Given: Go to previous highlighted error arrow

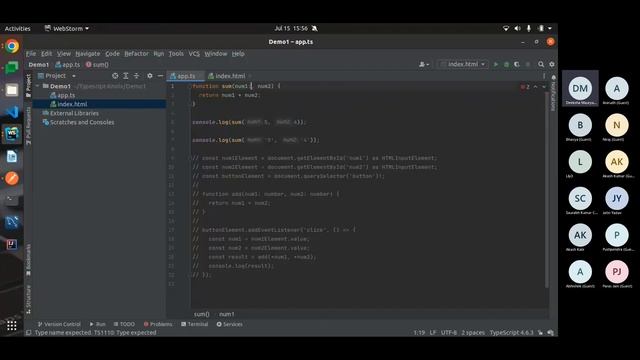Looking at the screenshot, I should [x=536, y=87].
